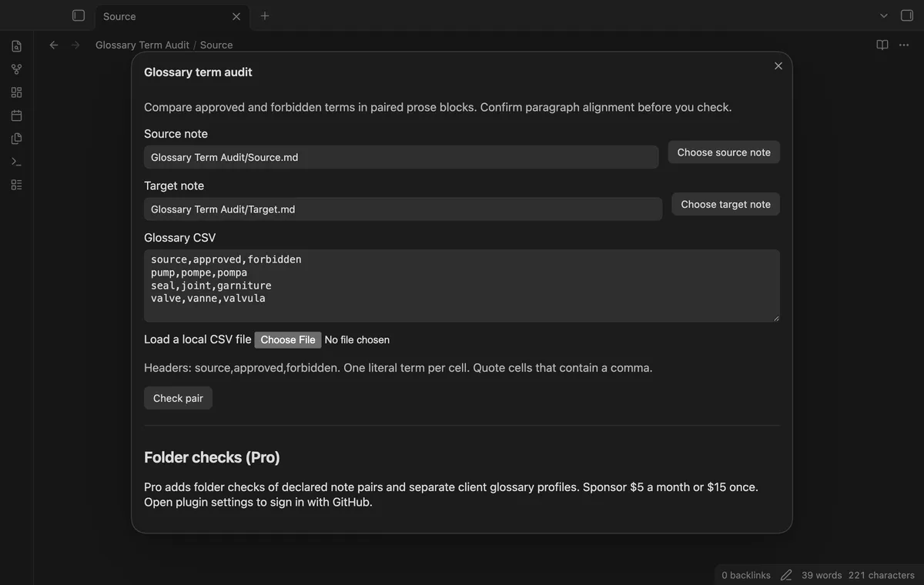Expand the tab list dropdown chevron

pyautogui.click(x=884, y=15)
